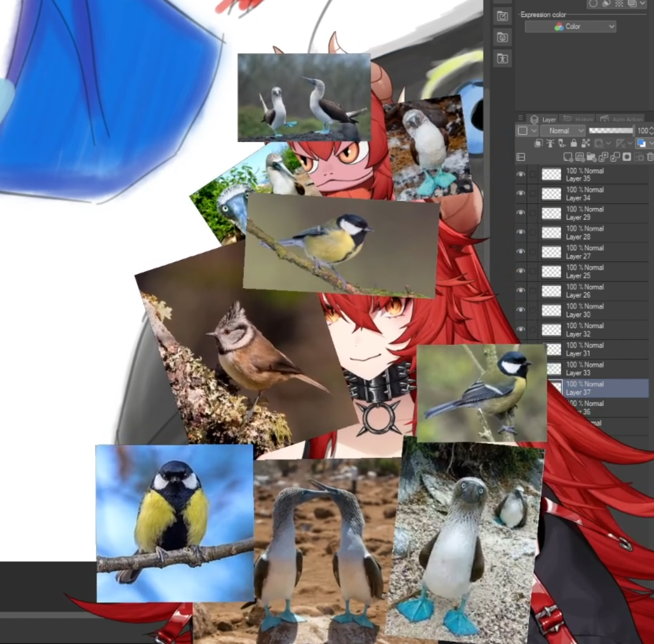Hide Layer 30 with its eye icon
This screenshot has height=644, width=654.
click(x=520, y=310)
